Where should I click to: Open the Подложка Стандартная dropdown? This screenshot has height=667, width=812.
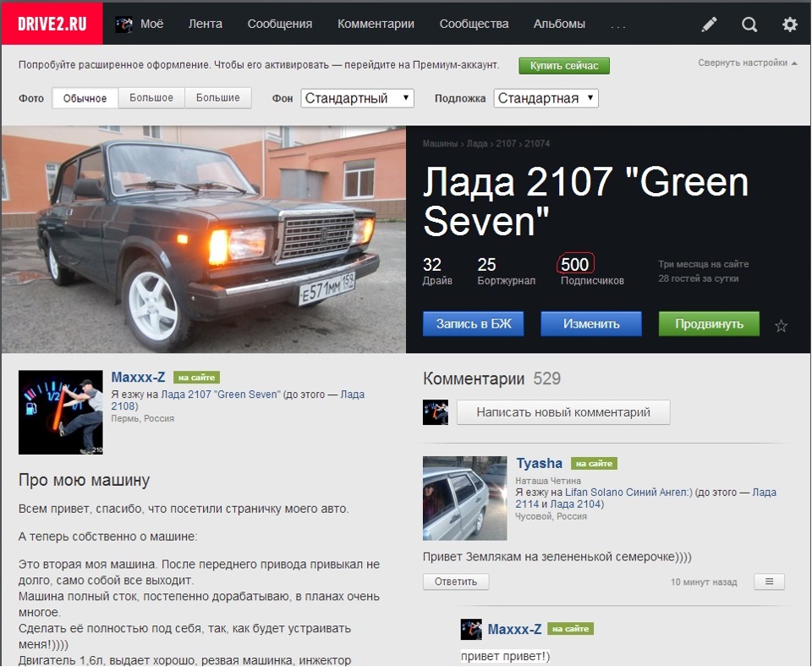point(546,98)
